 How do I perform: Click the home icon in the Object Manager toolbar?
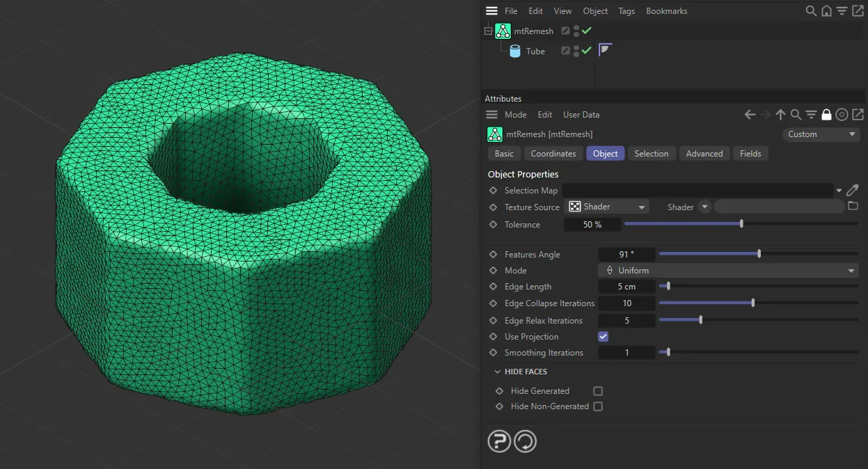[825, 11]
